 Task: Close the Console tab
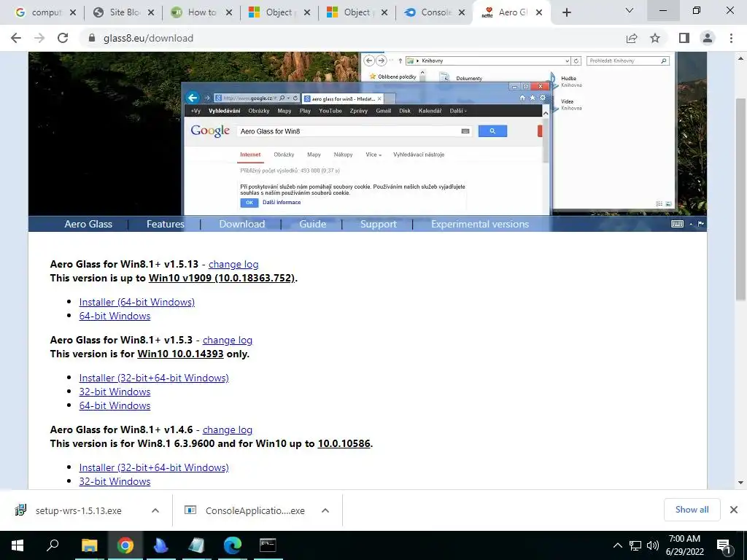[462, 12]
